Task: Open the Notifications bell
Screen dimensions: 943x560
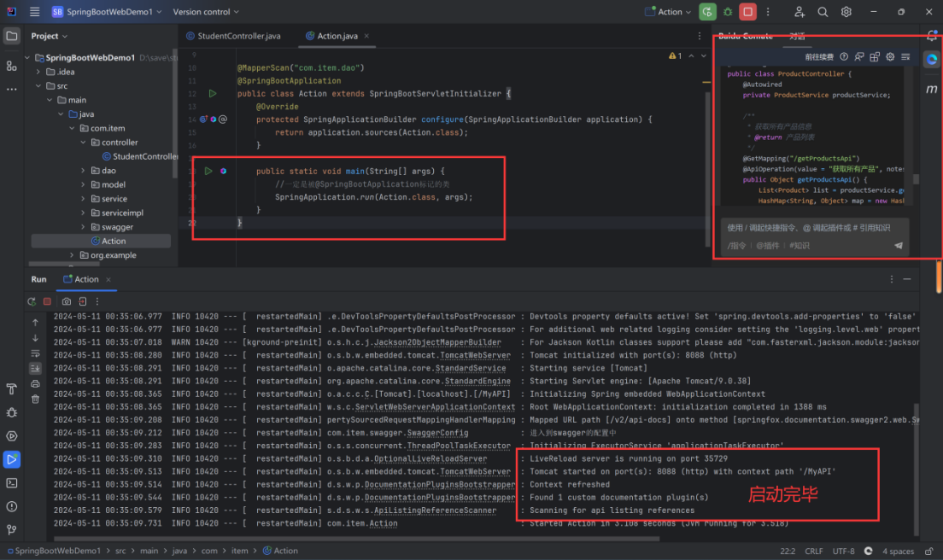Action: (932, 36)
